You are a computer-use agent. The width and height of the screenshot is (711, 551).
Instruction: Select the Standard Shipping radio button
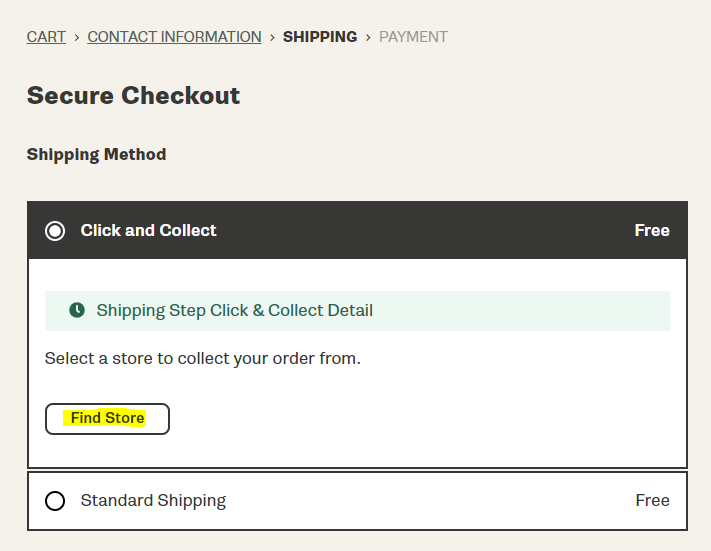(55, 501)
